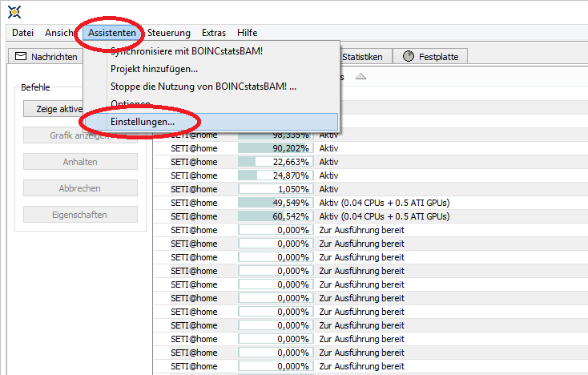The height and width of the screenshot is (375, 588).
Task: Open the Ansicht menu
Action: (x=59, y=33)
